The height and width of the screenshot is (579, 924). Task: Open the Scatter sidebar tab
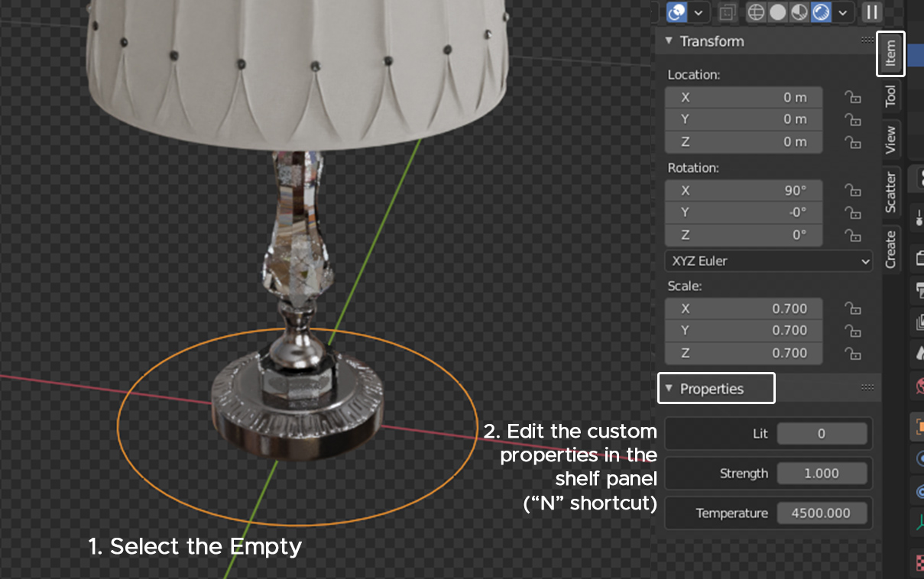click(x=890, y=192)
